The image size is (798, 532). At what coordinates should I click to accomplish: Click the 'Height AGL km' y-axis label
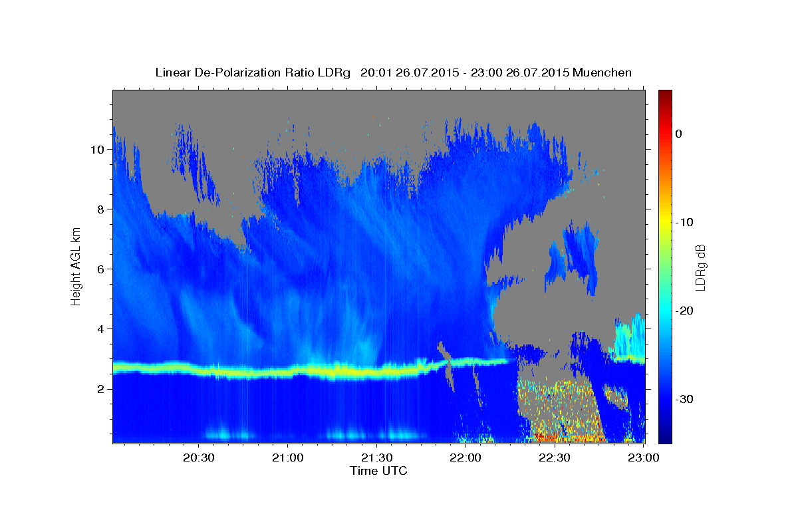76,265
